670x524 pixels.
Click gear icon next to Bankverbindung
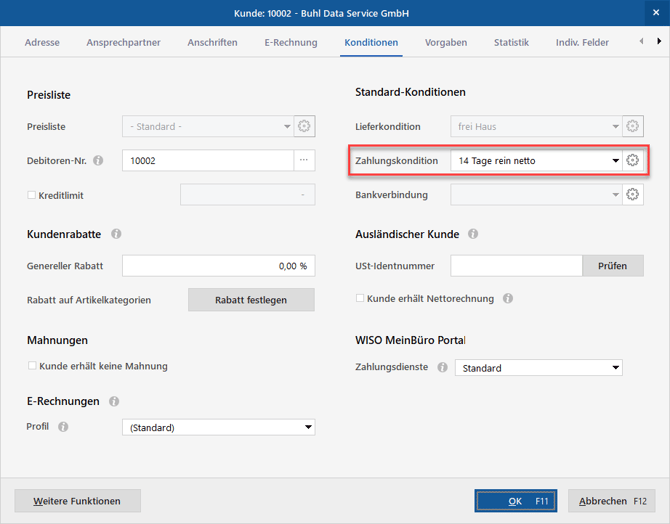[632, 194]
